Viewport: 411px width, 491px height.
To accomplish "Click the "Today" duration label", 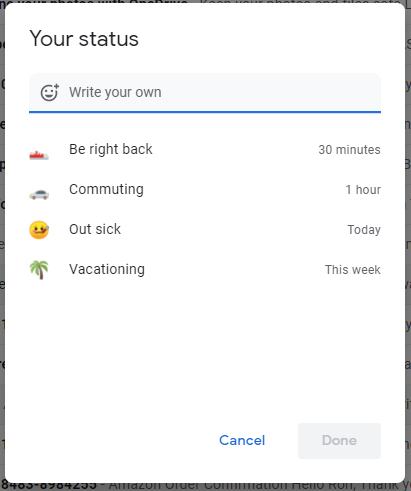I will click(364, 230).
